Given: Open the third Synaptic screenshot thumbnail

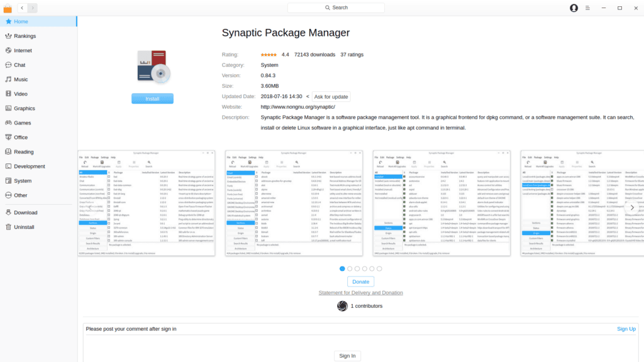Looking at the screenshot, I should [x=441, y=203].
